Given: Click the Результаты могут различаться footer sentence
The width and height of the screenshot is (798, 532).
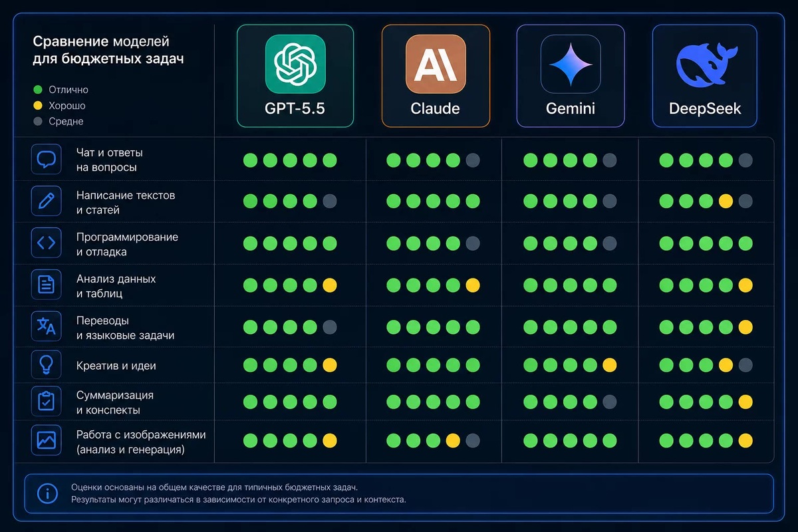Looking at the screenshot, I should point(239,499).
